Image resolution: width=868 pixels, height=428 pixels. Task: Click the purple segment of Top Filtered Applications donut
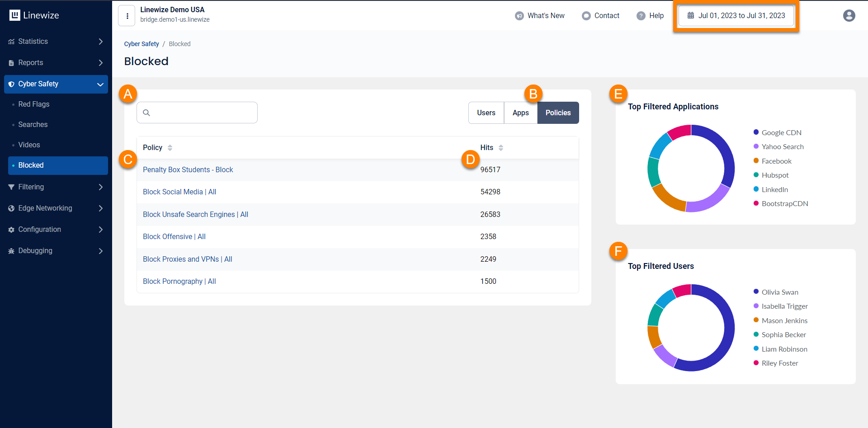pyautogui.click(x=709, y=202)
